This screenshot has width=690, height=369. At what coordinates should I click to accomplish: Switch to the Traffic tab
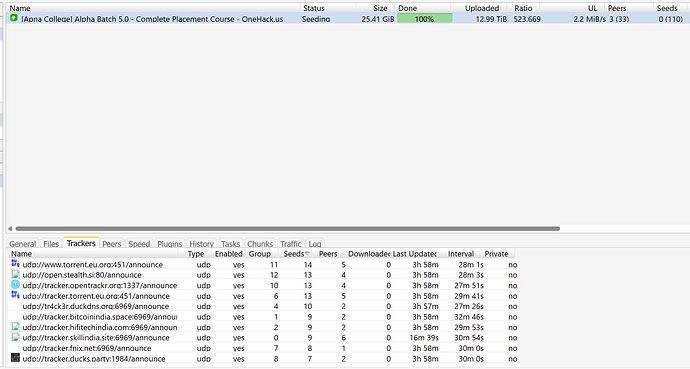tap(291, 244)
